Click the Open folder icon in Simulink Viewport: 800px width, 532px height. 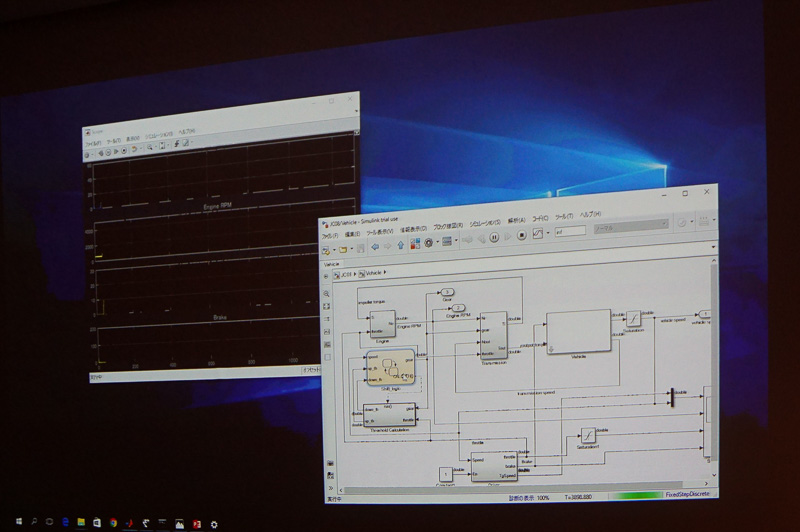click(x=343, y=249)
